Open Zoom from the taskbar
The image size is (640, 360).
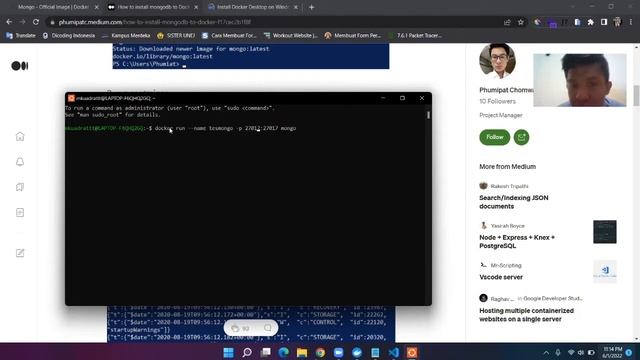[x=338, y=352]
